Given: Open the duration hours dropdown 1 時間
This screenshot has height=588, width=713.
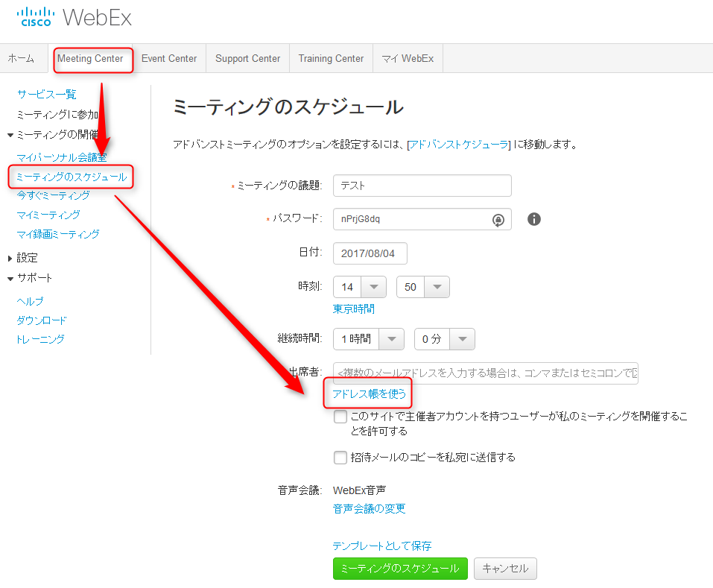Looking at the screenshot, I should point(369,339).
